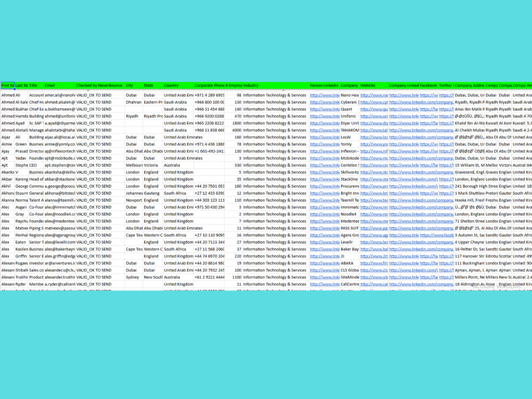Click the LocAI company cell
This screenshot has height=399, width=532.
(x=350, y=137)
